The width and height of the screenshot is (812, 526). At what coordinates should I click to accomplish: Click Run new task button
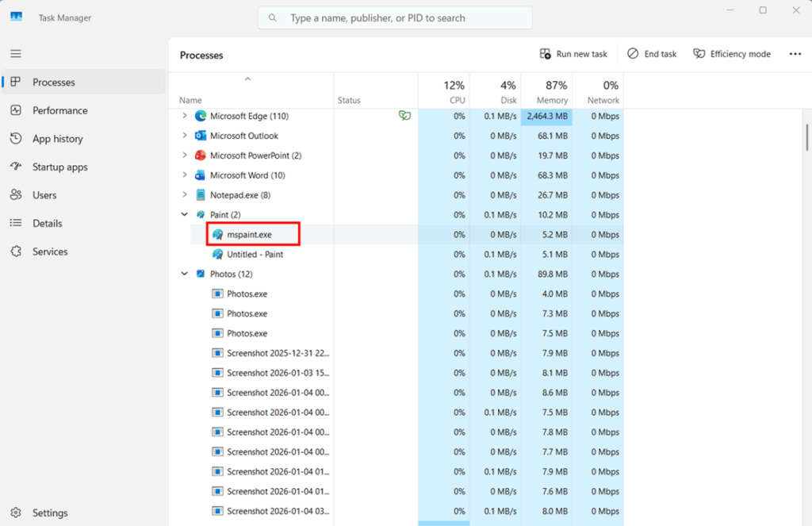pyautogui.click(x=573, y=54)
